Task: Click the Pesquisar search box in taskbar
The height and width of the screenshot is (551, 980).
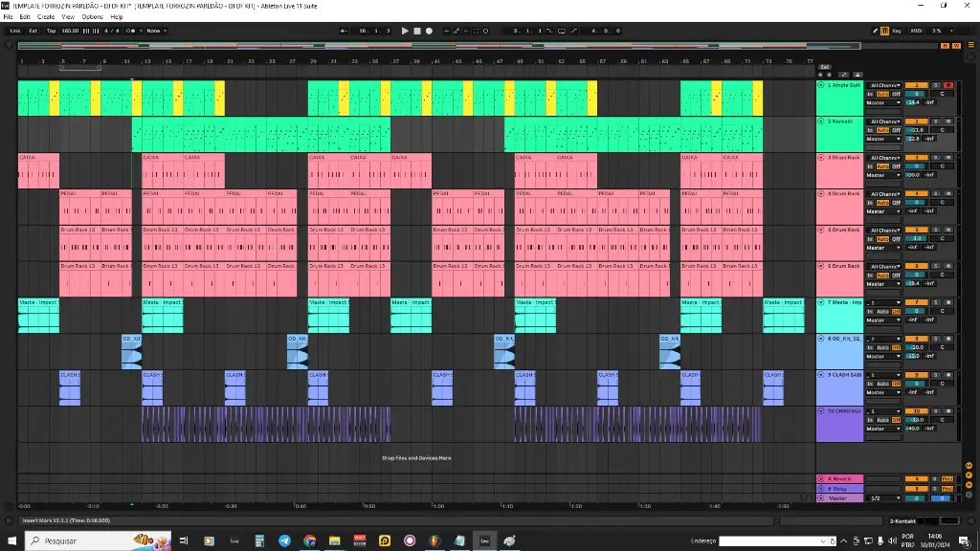Action: (x=99, y=540)
